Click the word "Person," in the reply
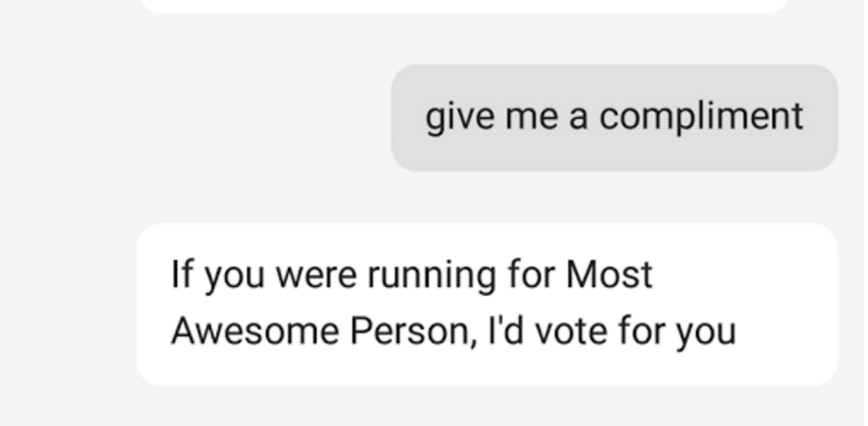 [x=408, y=332]
